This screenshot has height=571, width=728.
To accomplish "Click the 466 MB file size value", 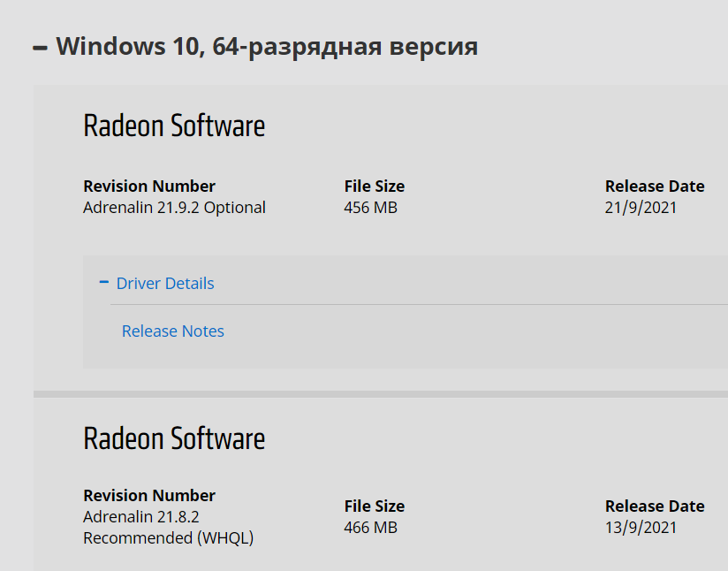I will [370, 528].
